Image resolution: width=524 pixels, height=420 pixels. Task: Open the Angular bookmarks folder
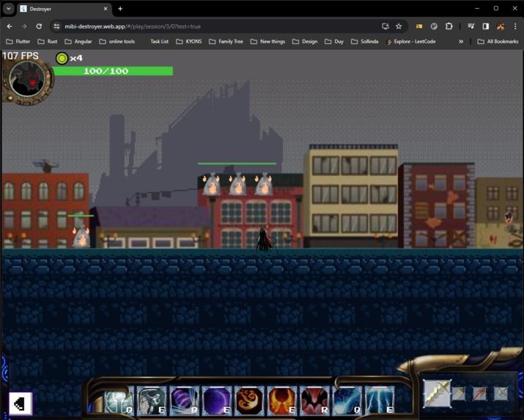[78, 42]
